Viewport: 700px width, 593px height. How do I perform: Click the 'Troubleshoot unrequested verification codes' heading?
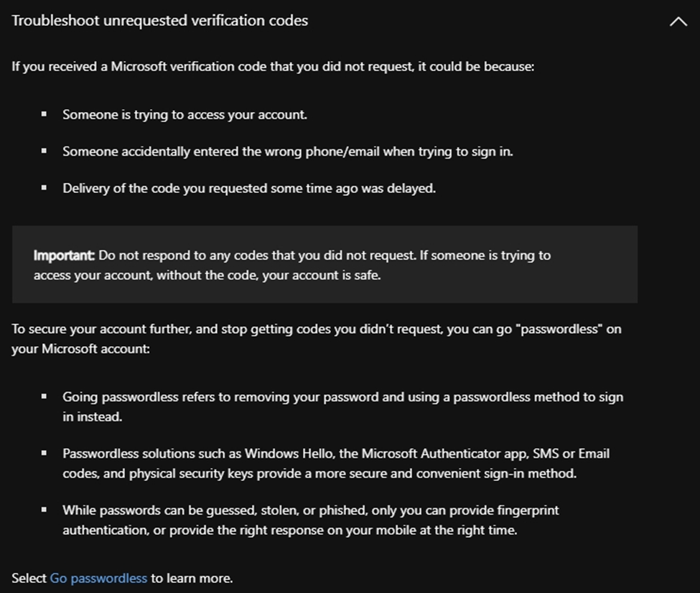click(x=160, y=21)
